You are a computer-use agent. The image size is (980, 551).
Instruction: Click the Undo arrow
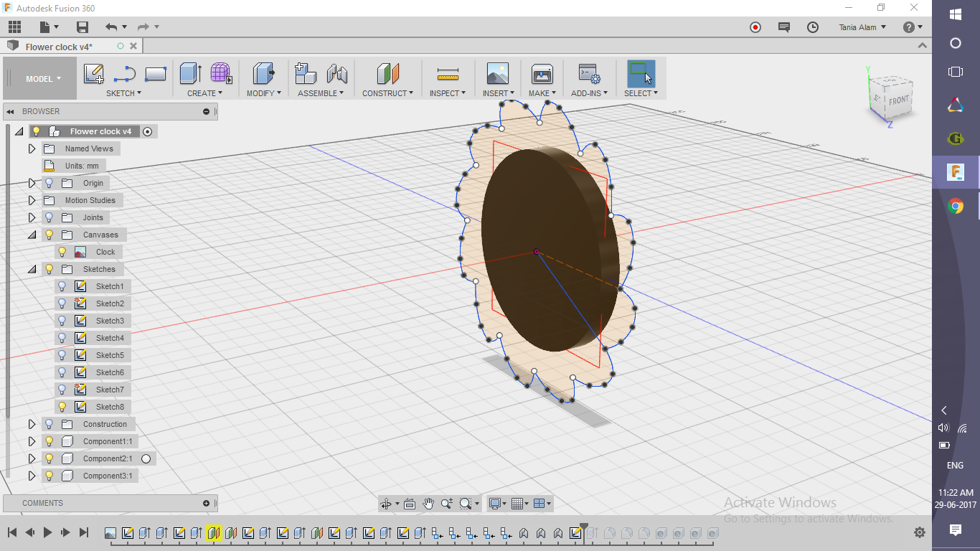tap(111, 27)
